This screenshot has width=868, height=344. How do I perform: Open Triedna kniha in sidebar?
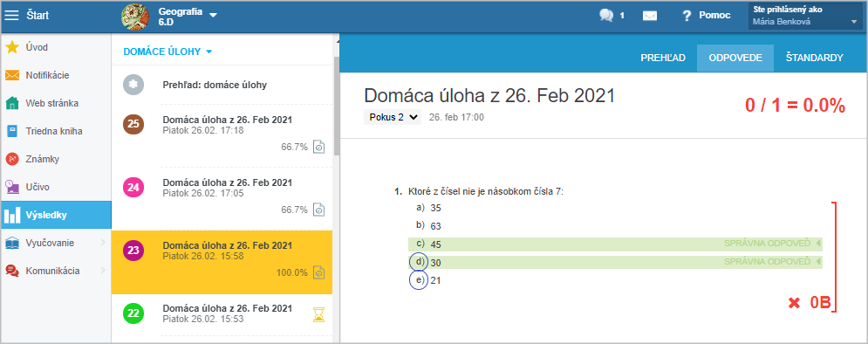55,131
